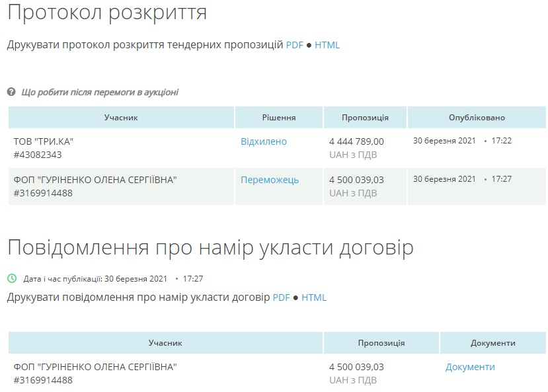The height and width of the screenshot is (392, 548).
Task: Click 'Учасник' header in the protocol table
Action: pos(121,118)
